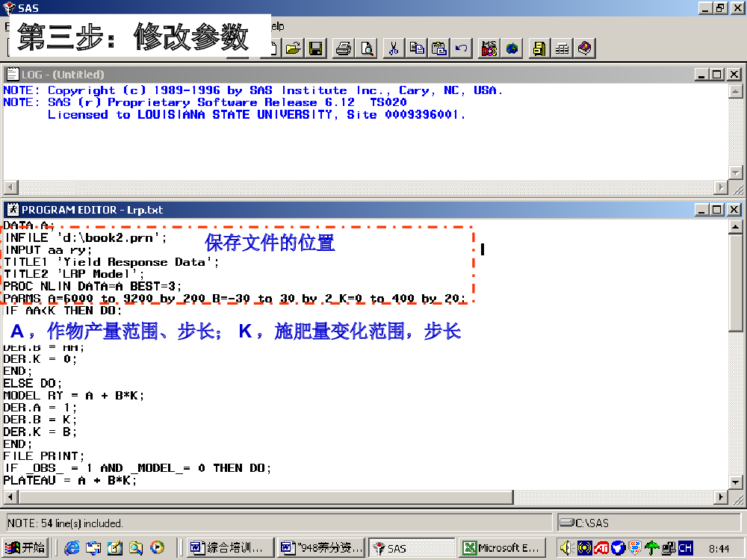Click the LOG - (Untitled) title bar

pyautogui.click(x=373, y=75)
